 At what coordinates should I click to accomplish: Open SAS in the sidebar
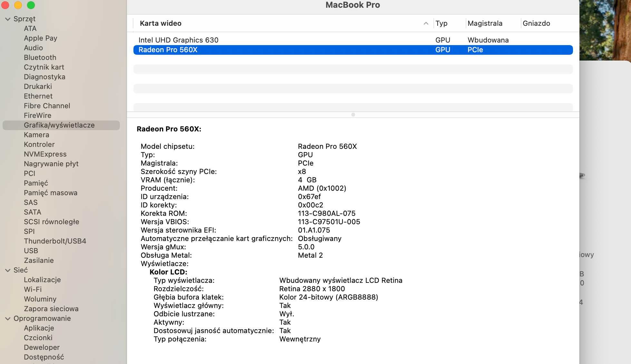coord(31,202)
